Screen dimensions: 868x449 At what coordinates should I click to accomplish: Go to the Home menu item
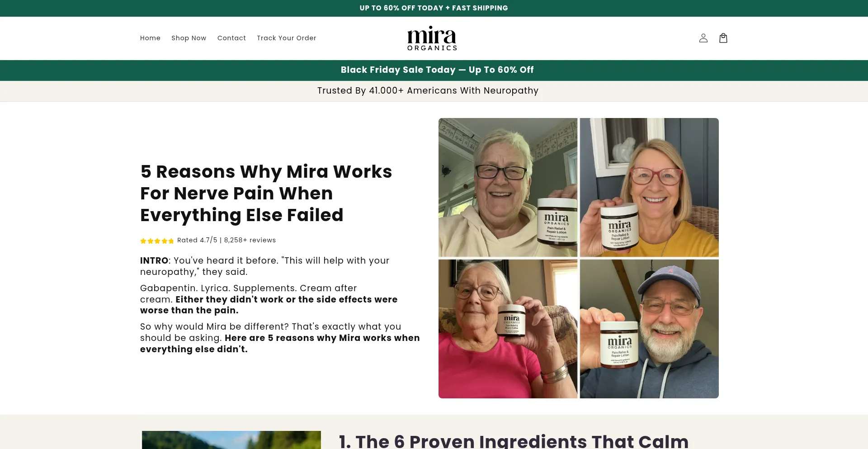coord(150,38)
